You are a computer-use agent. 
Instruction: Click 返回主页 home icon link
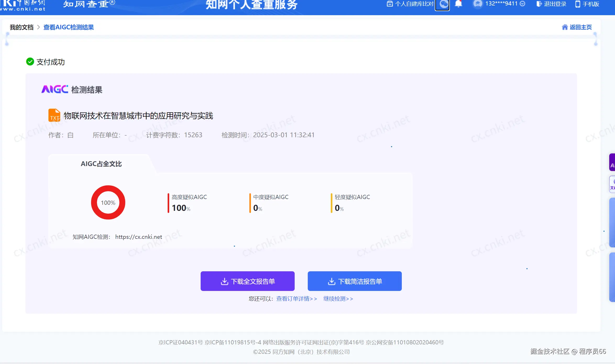pos(577,27)
